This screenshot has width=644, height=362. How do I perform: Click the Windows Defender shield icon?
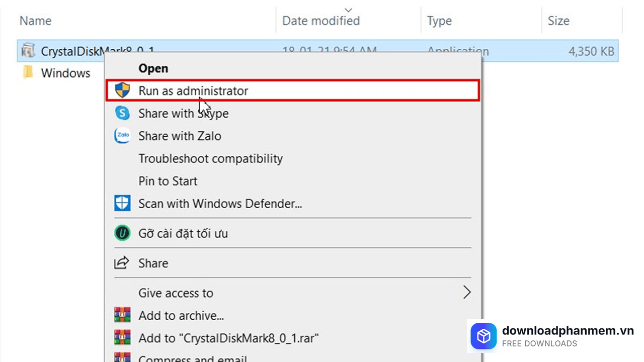tap(122, 204)
